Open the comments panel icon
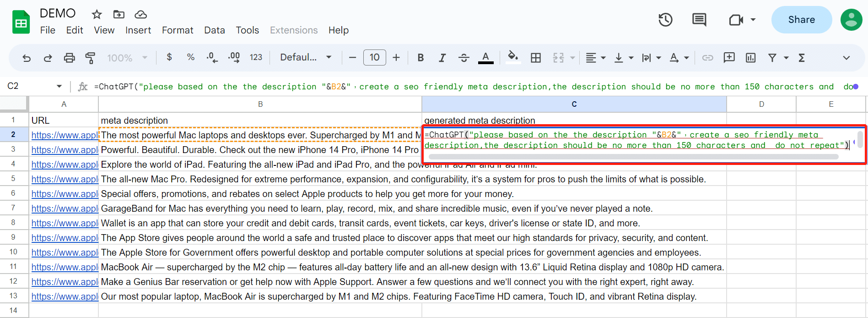 point(699,20)
